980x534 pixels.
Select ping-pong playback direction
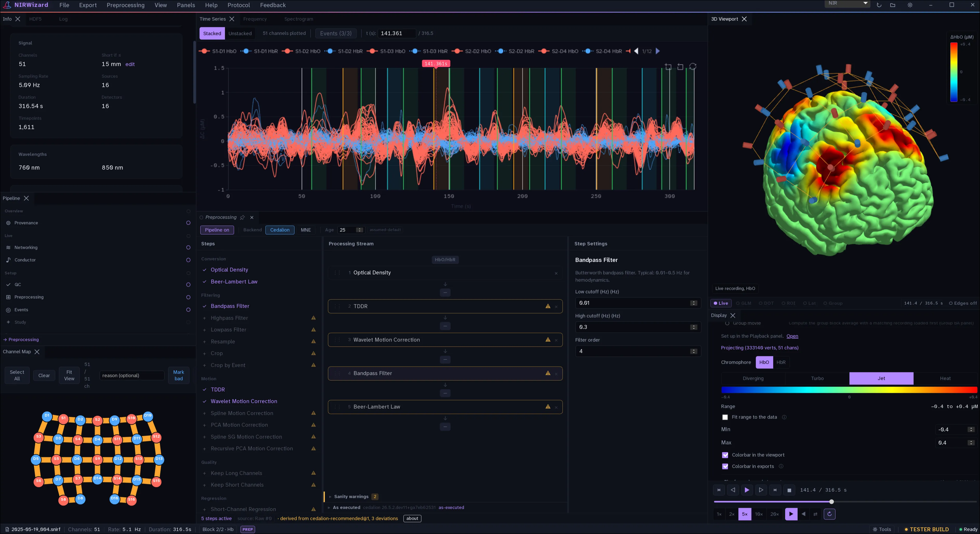tap(815, 514)
